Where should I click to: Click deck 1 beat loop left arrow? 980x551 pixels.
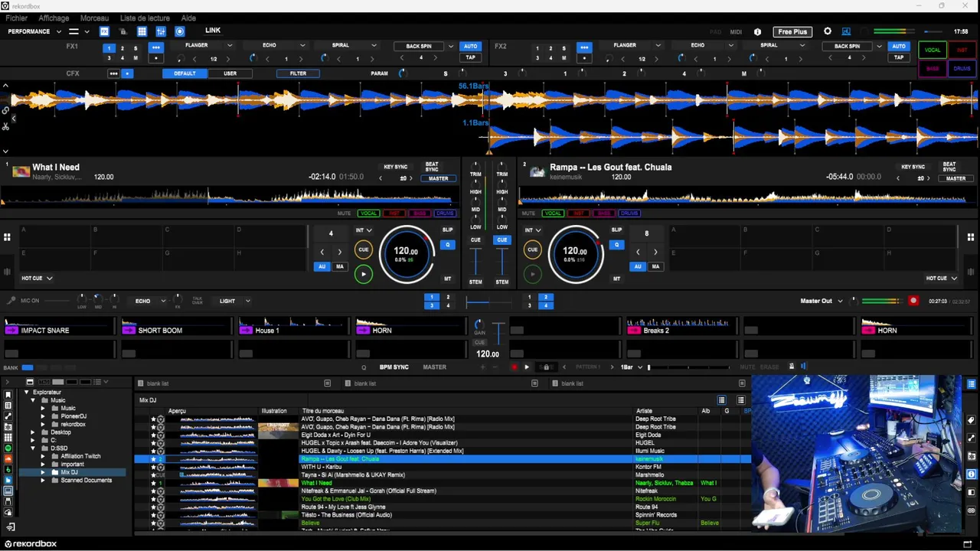322,252
